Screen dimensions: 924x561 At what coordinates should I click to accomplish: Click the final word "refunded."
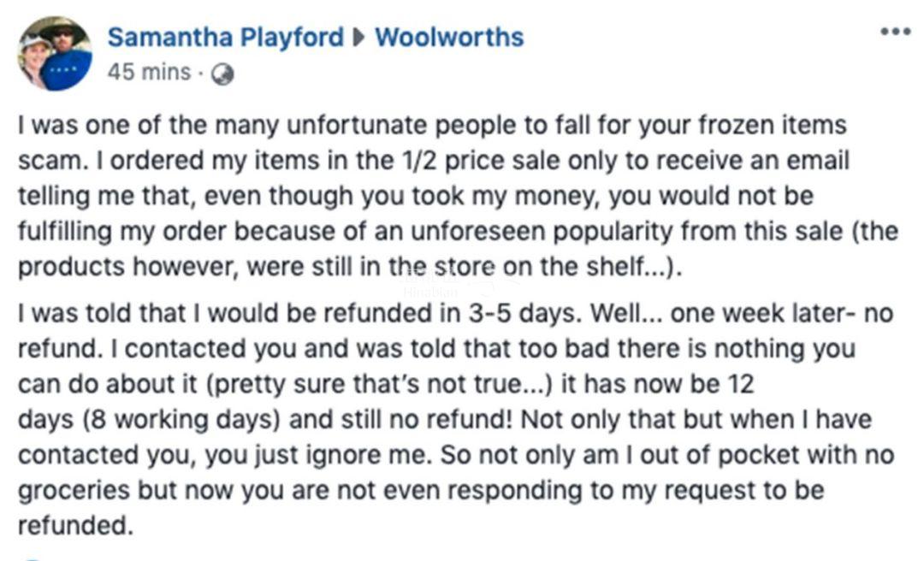pos(75,525)
